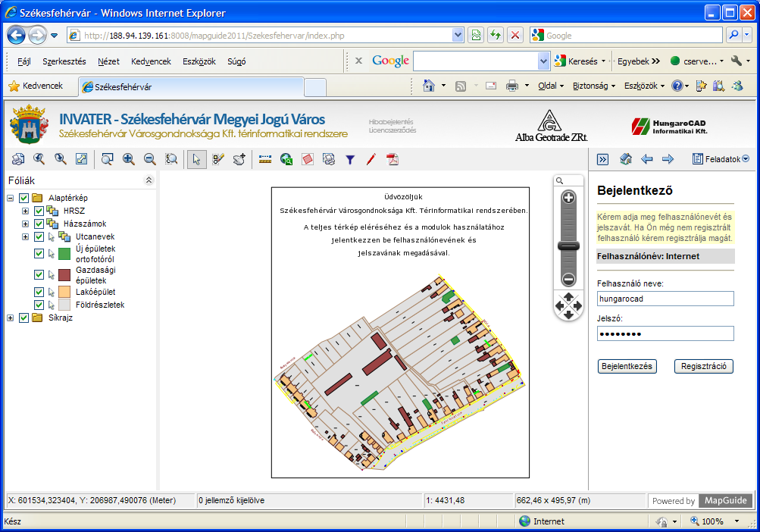Viewport: 760px width, 532px height.
Task: Click the browser refresh icon
Action: [x=496, y=35]
